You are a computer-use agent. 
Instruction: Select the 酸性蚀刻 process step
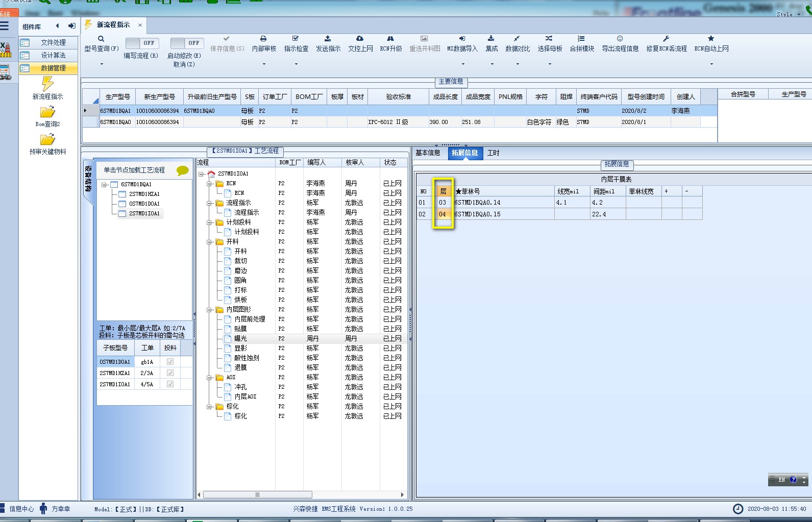point(247,358)
